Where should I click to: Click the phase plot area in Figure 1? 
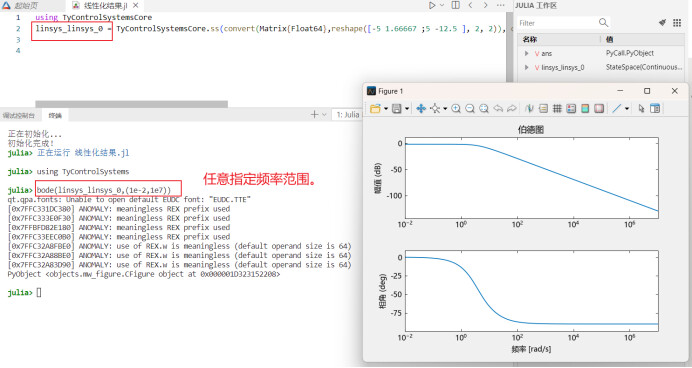pyautogui.click(x=532, y=291)
